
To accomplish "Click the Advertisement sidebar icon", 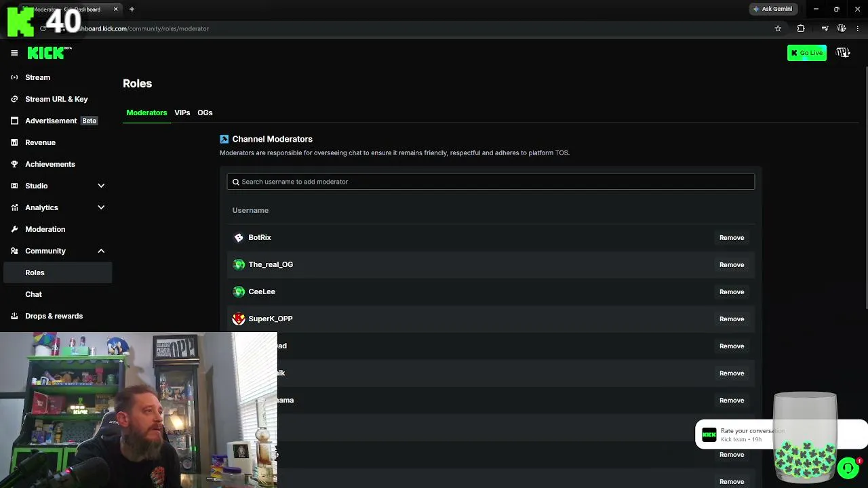I will pyautogui.click(x=14, y=121).
